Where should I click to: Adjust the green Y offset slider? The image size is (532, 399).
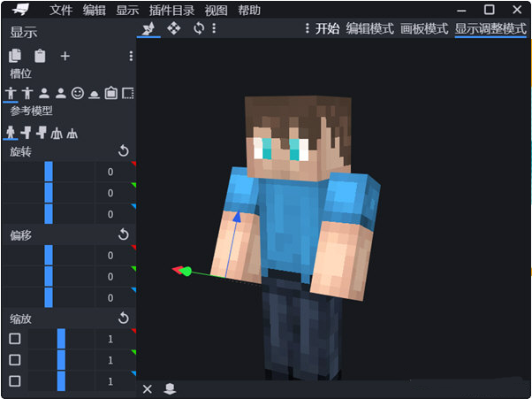(x=49, y=276)
